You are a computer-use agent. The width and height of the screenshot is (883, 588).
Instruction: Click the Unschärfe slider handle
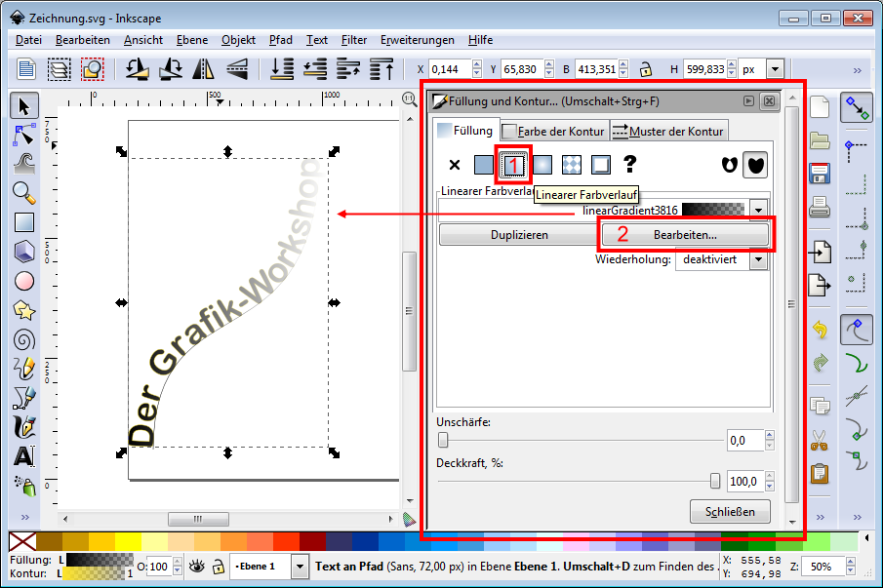click(443, 440)
